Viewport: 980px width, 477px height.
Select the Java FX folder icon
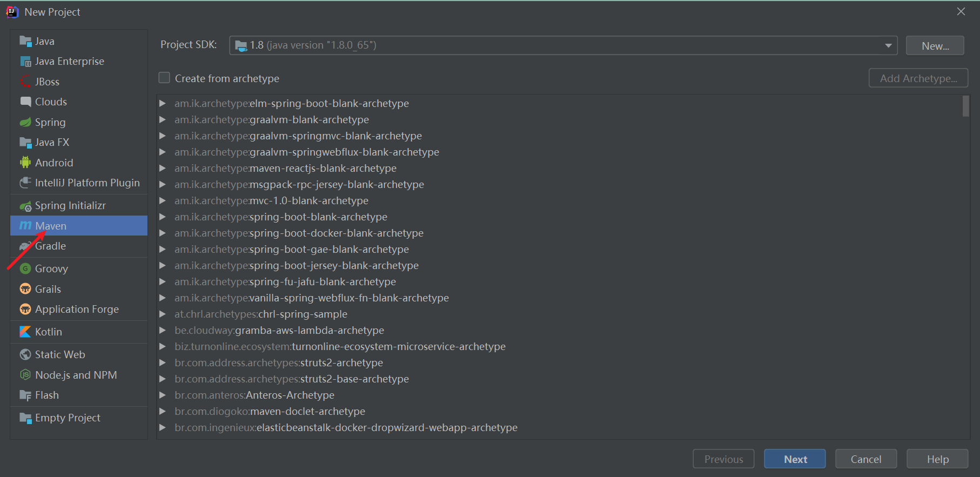(x=25, y=143)
